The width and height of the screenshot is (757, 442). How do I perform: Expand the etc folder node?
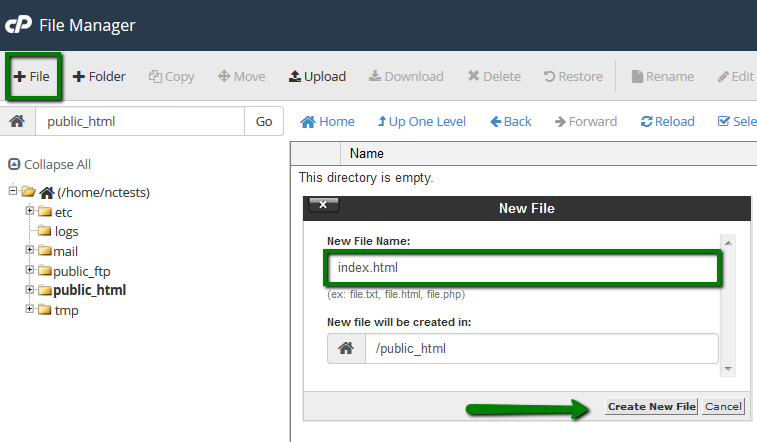tap(30, 211)
